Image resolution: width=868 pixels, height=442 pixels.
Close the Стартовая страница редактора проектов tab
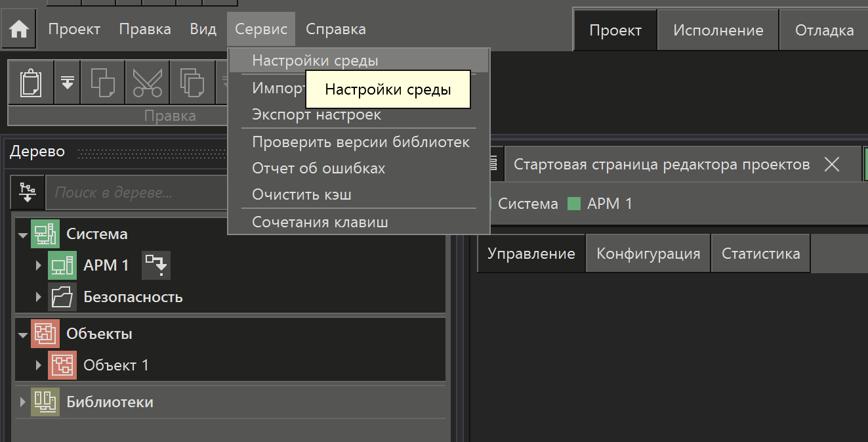coord(831,164)
